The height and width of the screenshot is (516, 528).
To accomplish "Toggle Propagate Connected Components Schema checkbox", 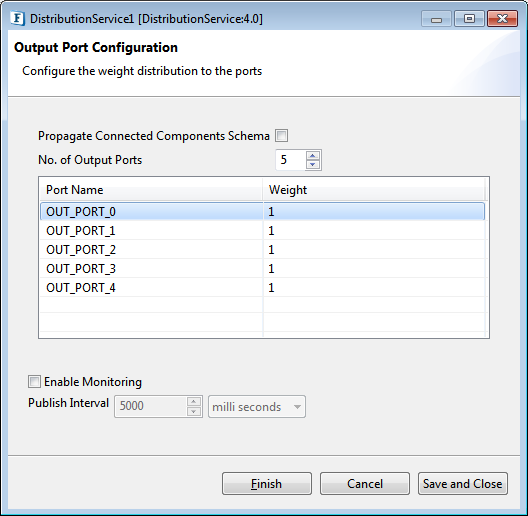I will coord(282,136).
